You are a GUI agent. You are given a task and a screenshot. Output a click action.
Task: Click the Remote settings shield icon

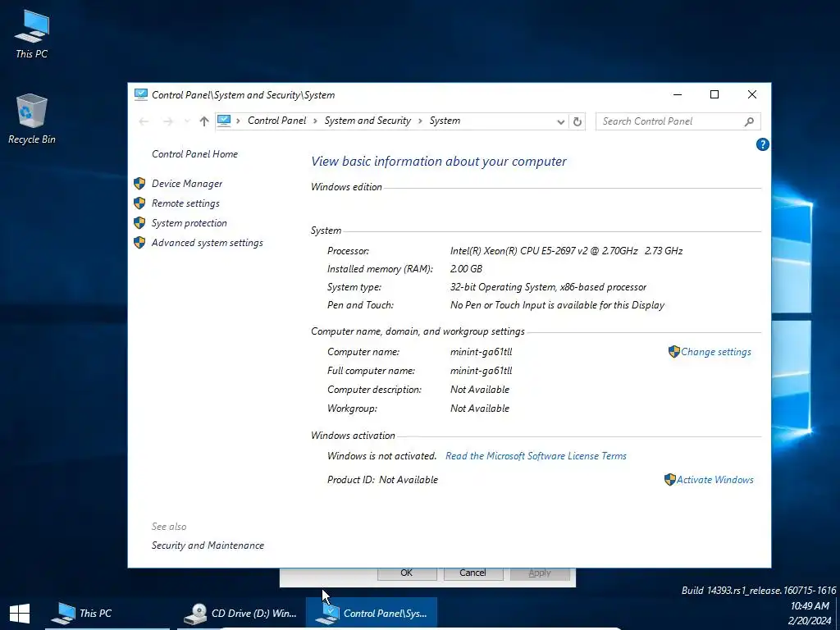[139, 203]
